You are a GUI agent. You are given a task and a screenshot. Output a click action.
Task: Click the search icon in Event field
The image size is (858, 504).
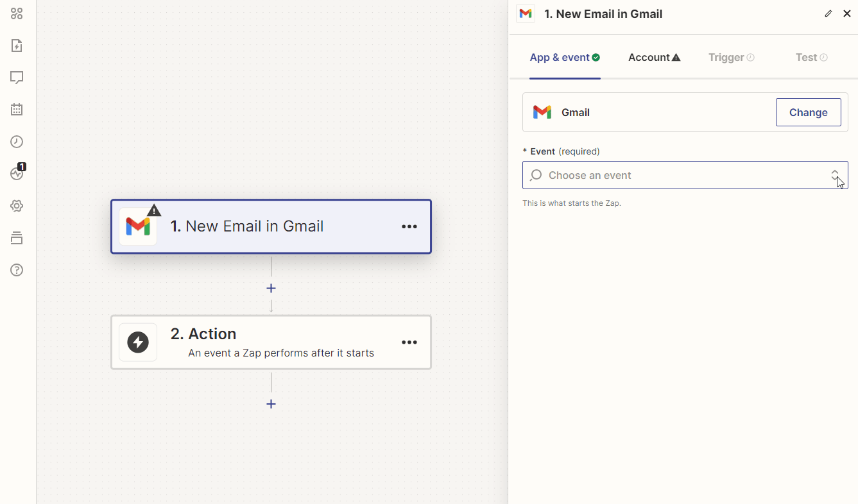pyautogui.click(x=536, y=175)
